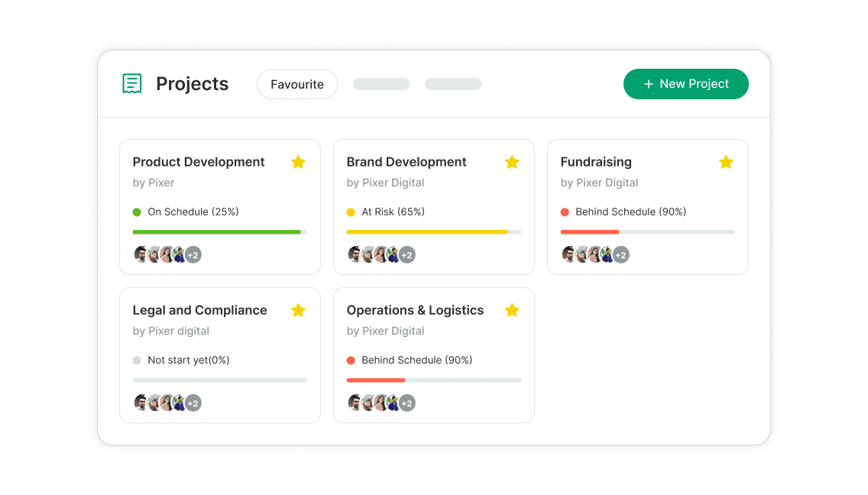Viewport: 868px width, 495px height.
Task: Click the green On Schedule status dot
Action: [137, 212]
